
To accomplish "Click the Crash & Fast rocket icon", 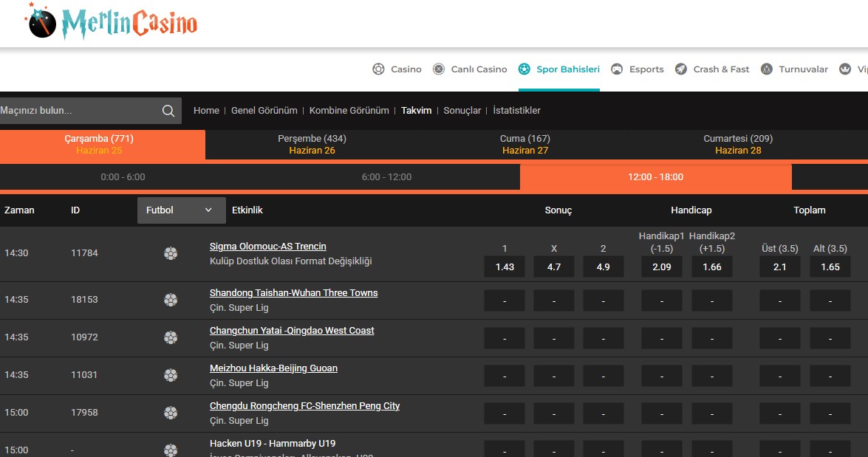I will coord(681,69).
